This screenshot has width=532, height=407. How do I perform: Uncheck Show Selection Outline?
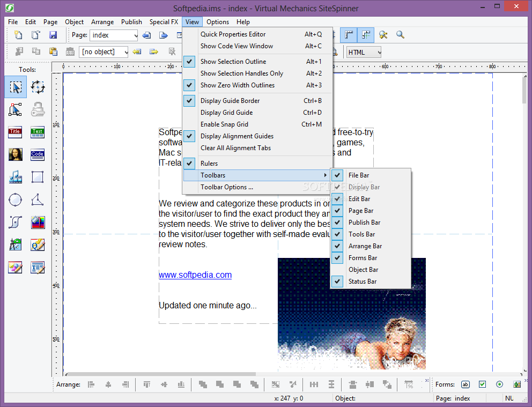(256, 62)
